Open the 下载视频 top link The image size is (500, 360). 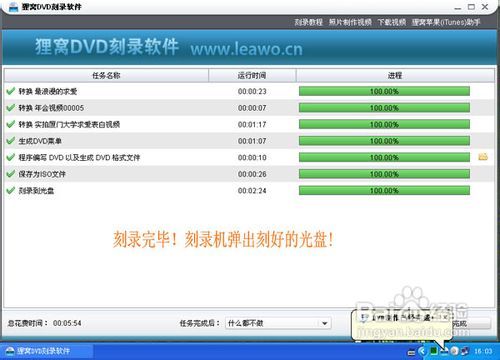pyautogui.click(x=392, y=22)
